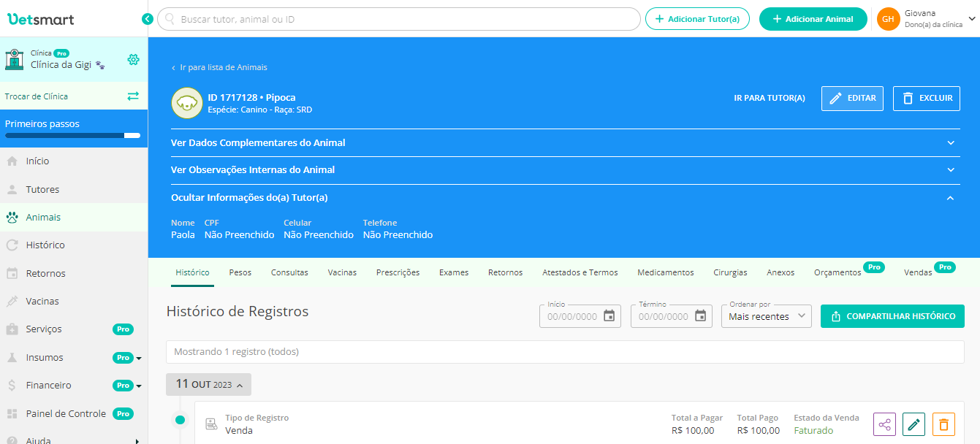Open calendar picker in Término date field
Image resolution: width=980 pixels, height=444 pixels.
[700, 316]
